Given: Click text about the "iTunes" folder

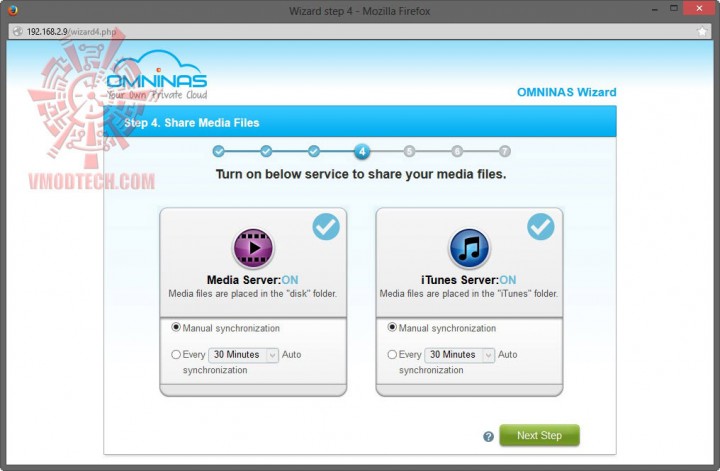Looking at the screenshot, I should 469,294.
